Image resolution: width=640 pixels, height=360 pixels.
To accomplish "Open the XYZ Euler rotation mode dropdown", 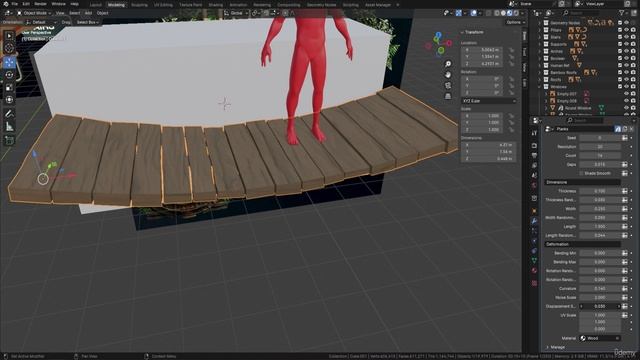I will [489, 101].
